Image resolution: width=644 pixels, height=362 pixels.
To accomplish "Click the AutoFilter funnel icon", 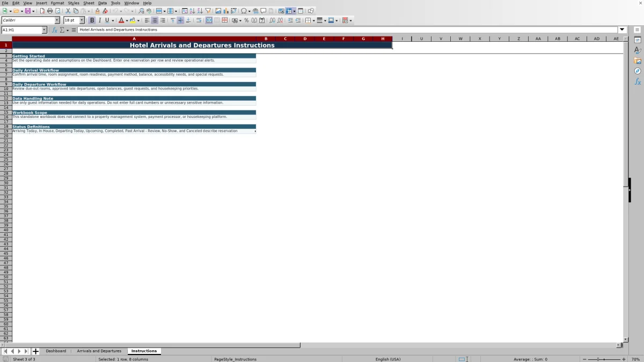I will [x=208, y=11].
